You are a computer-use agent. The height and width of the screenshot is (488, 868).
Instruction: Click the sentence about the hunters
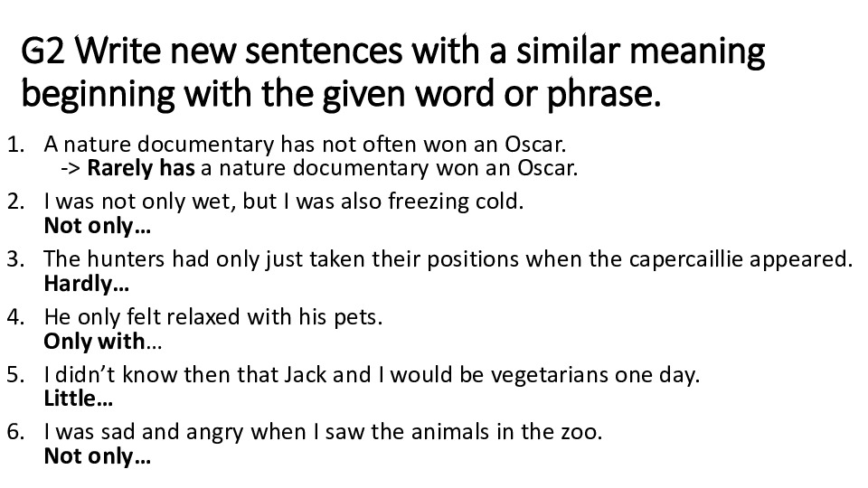448,259
